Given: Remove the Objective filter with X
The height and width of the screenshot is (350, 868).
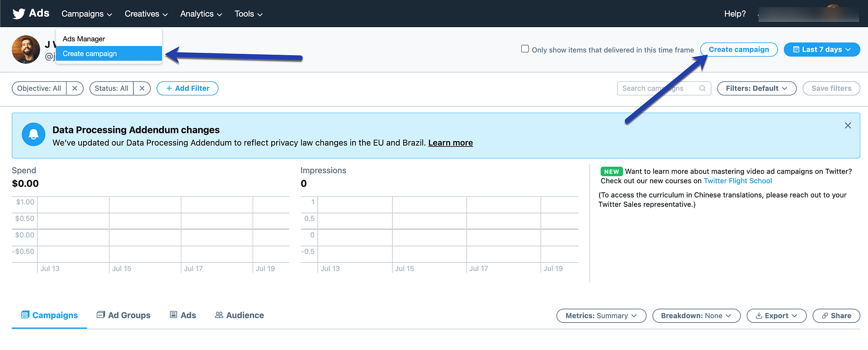Looking at the screenshot, I should [x=75, y=88].
